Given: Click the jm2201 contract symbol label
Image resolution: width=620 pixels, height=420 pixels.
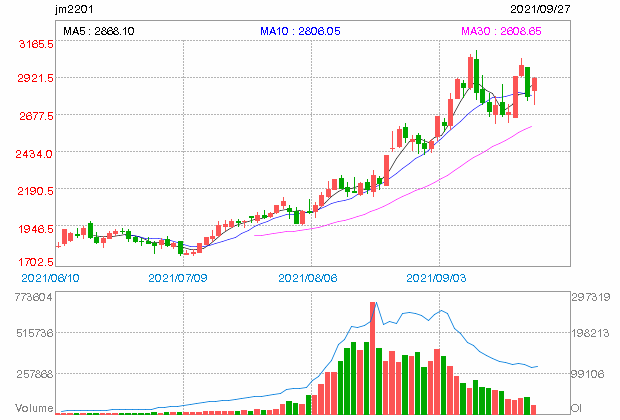Looking at the screenshot, I should (x=74, y=9).
